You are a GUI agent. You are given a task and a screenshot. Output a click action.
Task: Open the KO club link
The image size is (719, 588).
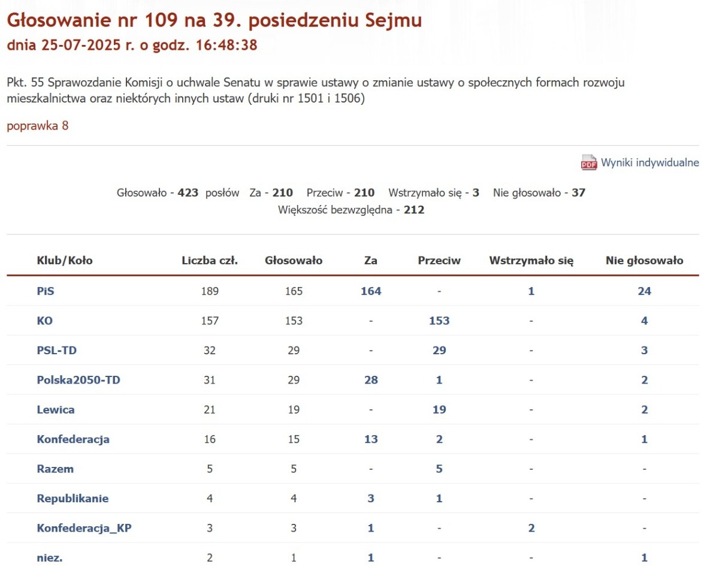(44, 321)
